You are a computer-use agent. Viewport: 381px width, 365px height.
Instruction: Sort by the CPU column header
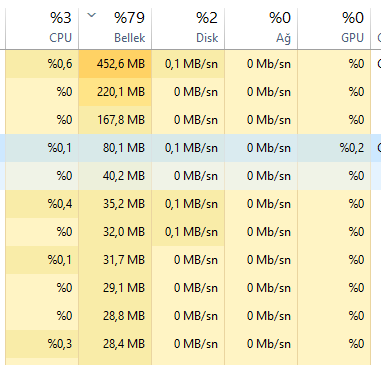42,28
